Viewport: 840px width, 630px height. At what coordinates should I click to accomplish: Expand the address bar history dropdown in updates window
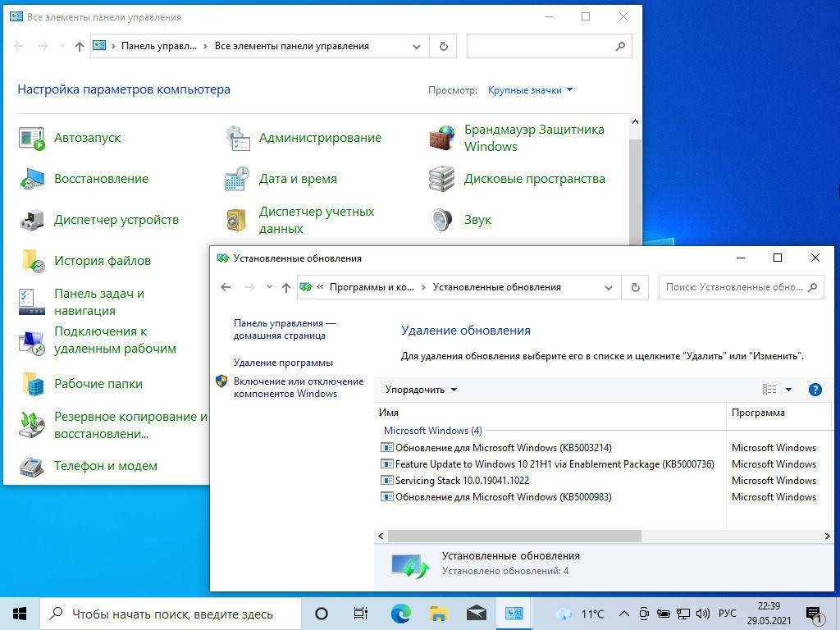608,288
